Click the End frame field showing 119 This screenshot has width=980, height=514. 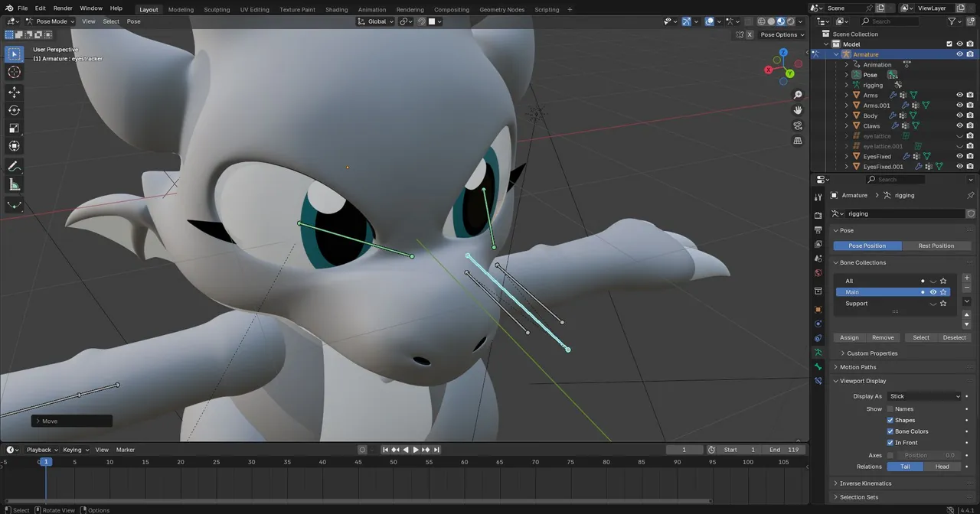click(x=785, y=450)
